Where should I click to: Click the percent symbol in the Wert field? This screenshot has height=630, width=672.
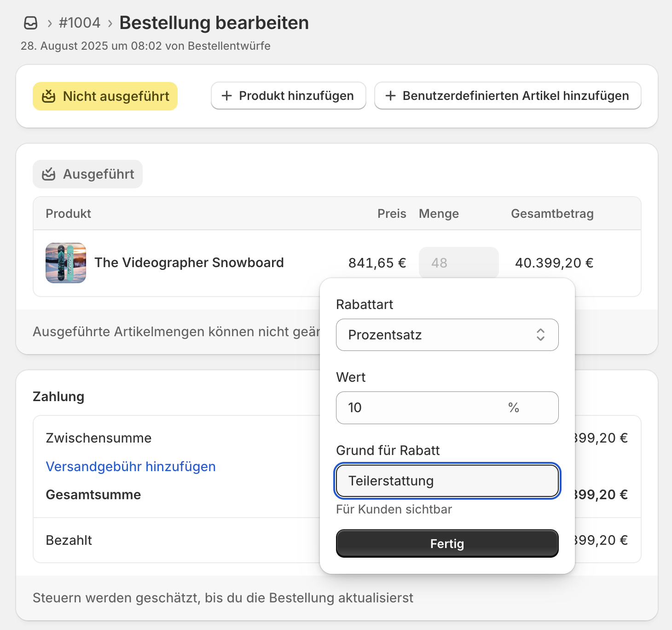point(514,408)
